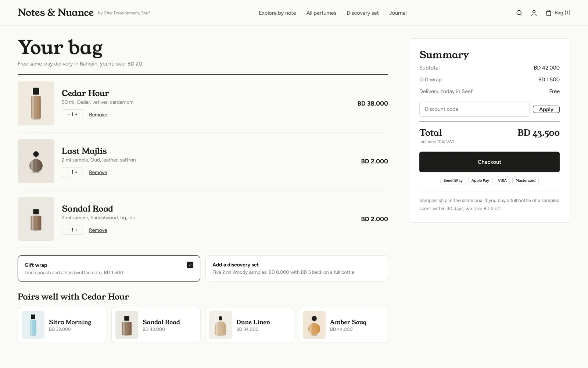
Task: Uncheck the Gift wrap checkbox
Action: pos(190,265)
